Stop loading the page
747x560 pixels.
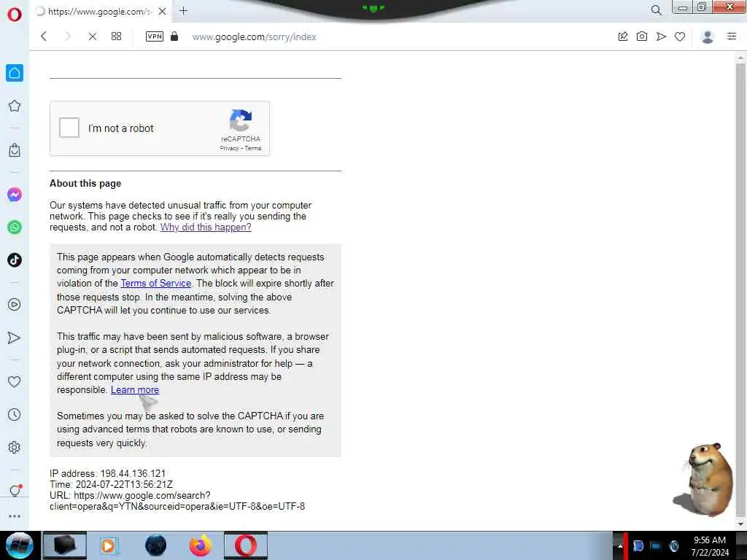93,36
